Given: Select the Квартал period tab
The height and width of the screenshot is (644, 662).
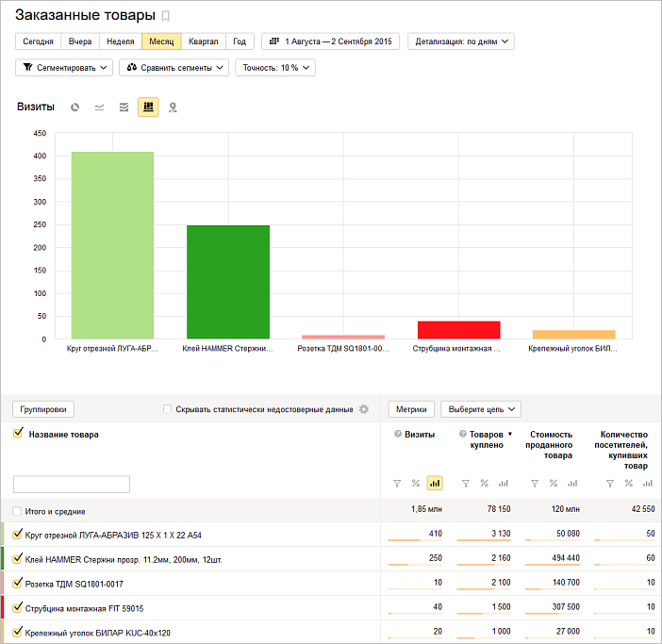Looking at the screenshot, I should tap(204, 41).
